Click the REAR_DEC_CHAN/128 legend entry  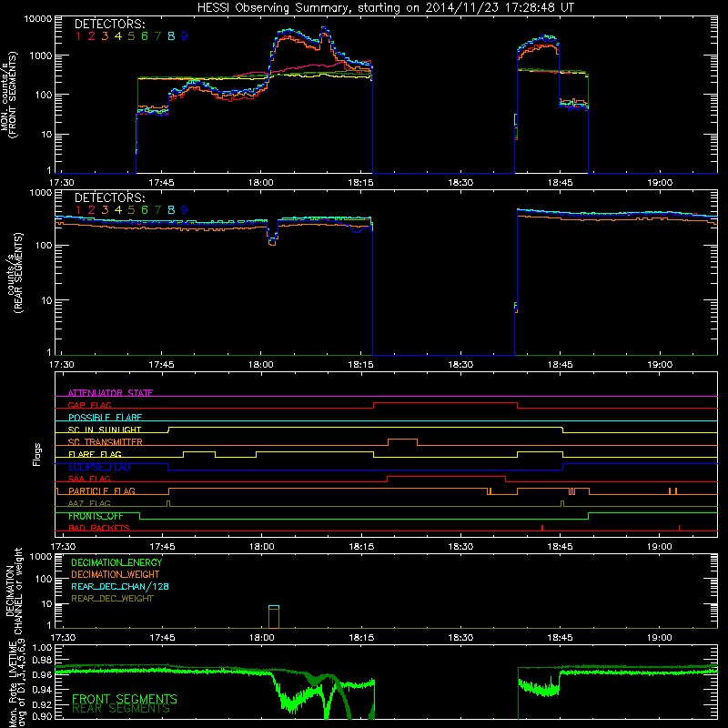[x=120, y=586]
